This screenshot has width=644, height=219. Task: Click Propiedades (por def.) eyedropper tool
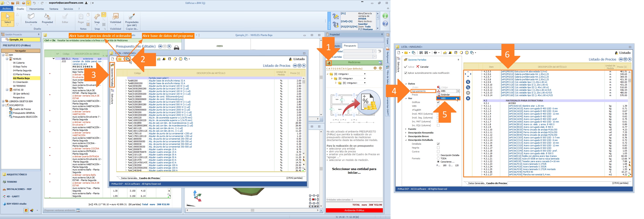click(132, 20)
